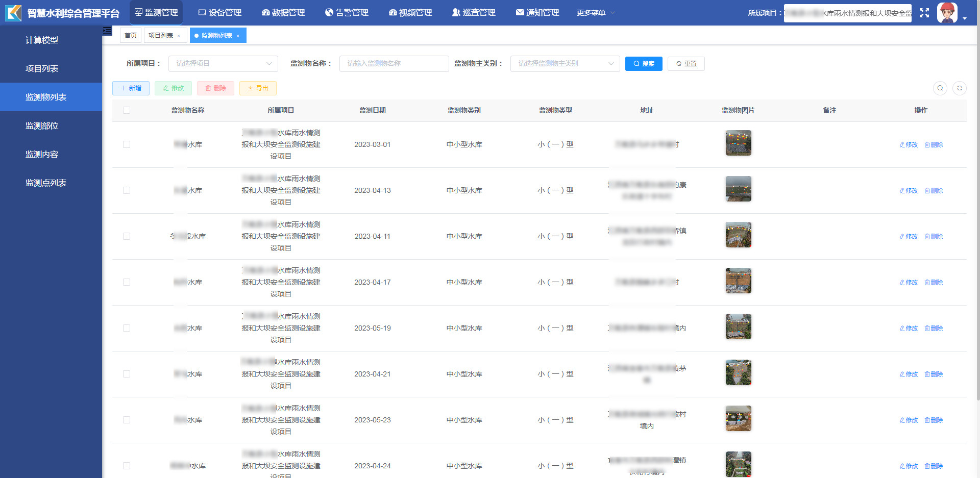The width and height of the screenshot is (980, 478).
Task: Click delete icon for the 2023-03-01 row
Action: coord(933,145)
